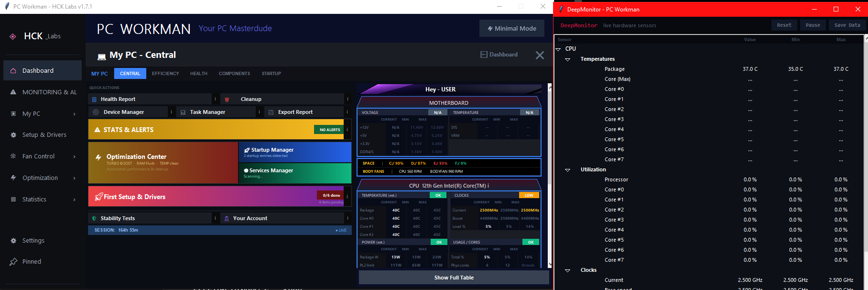Click Reset in DeepMonitor
The image size is (868, 290).
pos(784,25)
